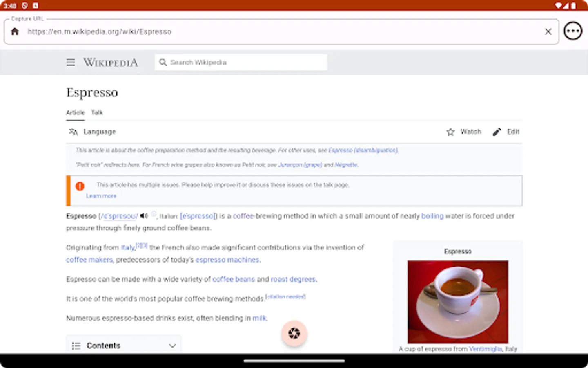
Task: Expand the Contents dropdown chevron
Action: tap(172, 346)
